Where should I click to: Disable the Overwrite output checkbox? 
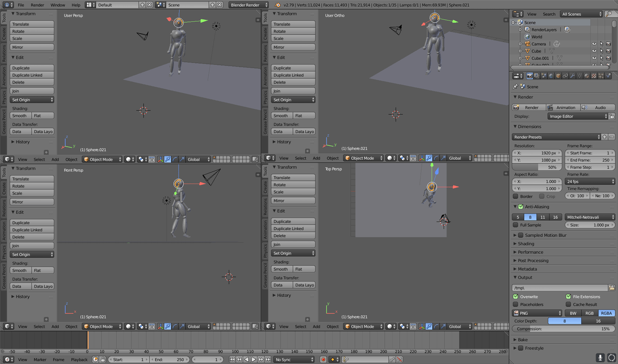click(x=516, y=297)
